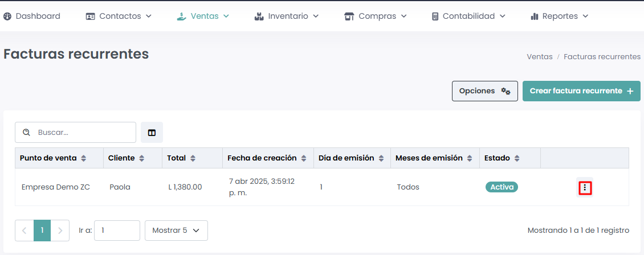Sort by Total column arrows
Image resolution: width=644 pixels, height=255 pixels.
pos(193,158)
